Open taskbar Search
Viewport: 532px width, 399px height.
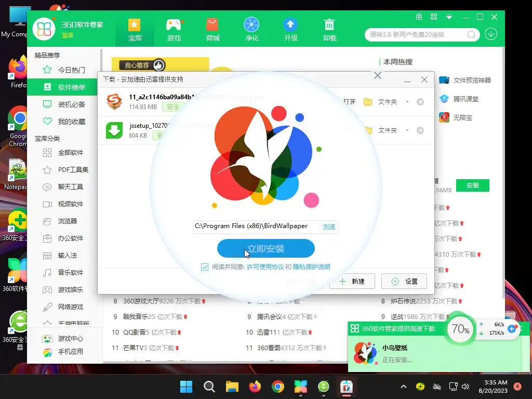tap(209, 387)
